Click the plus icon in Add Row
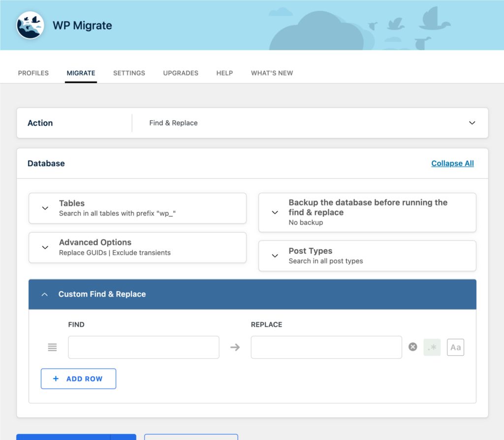 (x=56, y=379)
